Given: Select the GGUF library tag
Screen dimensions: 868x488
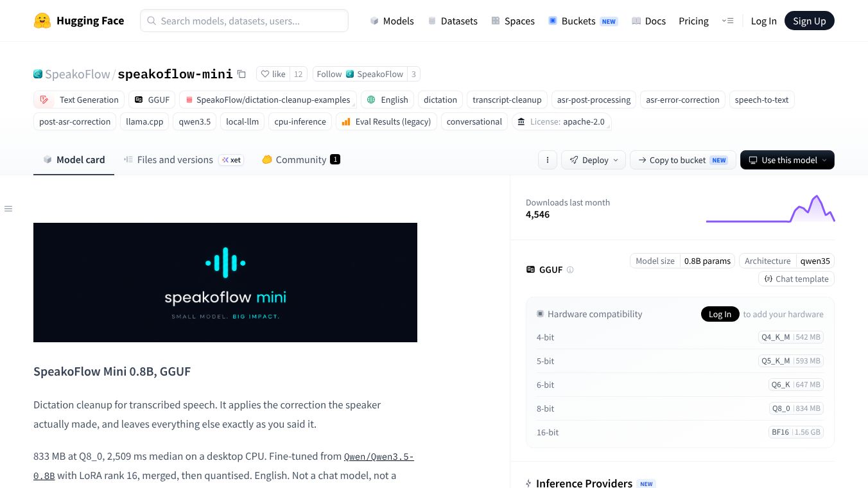Looking at the screenshot, I should [x=152, y=100].
